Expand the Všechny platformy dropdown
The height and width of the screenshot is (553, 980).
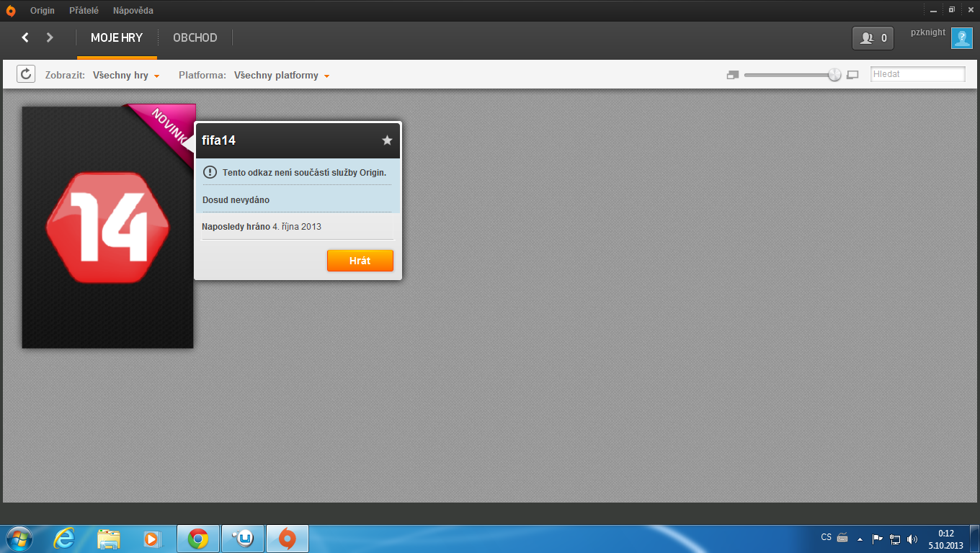pos(281,76)
